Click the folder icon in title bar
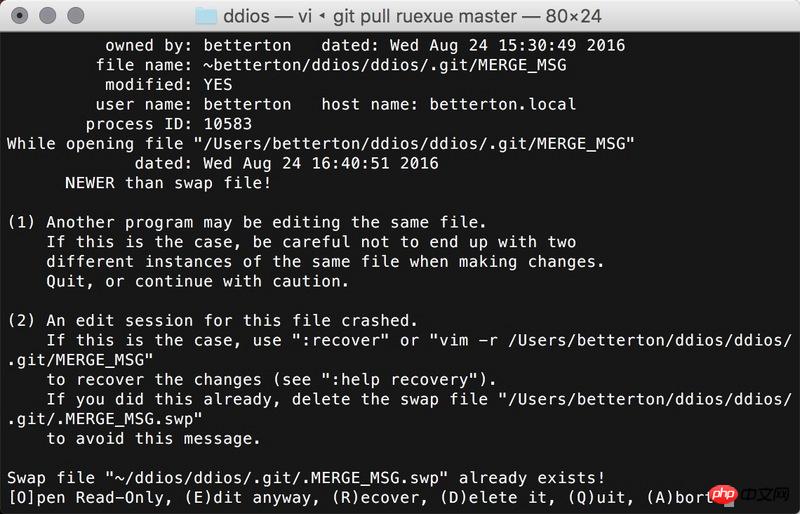Image resolution: width=800 pixels, height=514 pixels. [206, 16]
